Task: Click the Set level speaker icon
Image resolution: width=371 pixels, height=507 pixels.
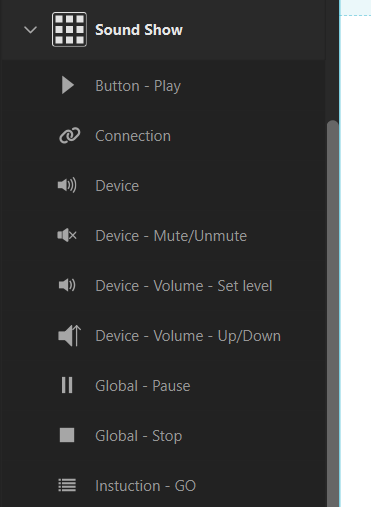Action: [67, 285]
